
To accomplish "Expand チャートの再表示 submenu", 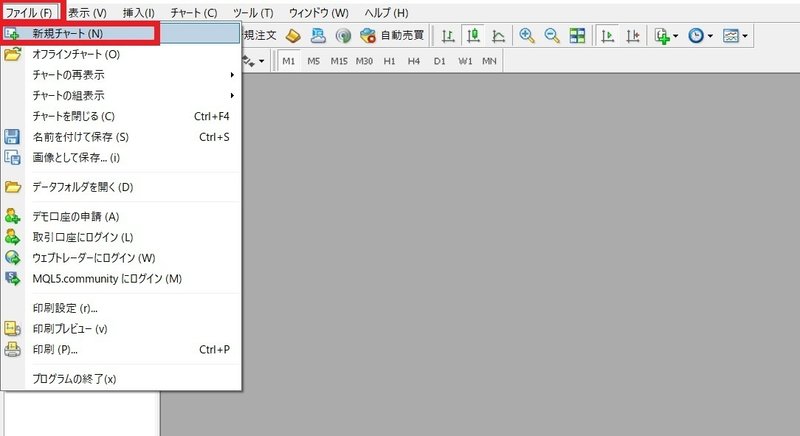I will [120, 75].
